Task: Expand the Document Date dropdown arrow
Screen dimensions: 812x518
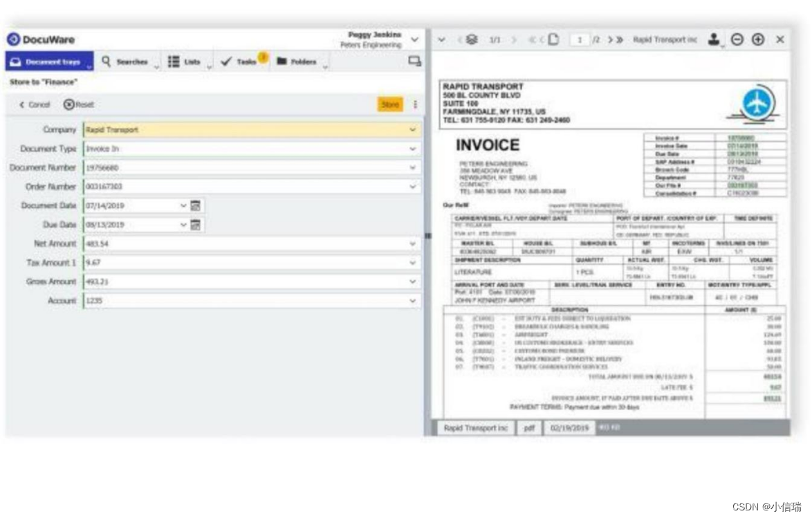Action: (183, 205)
